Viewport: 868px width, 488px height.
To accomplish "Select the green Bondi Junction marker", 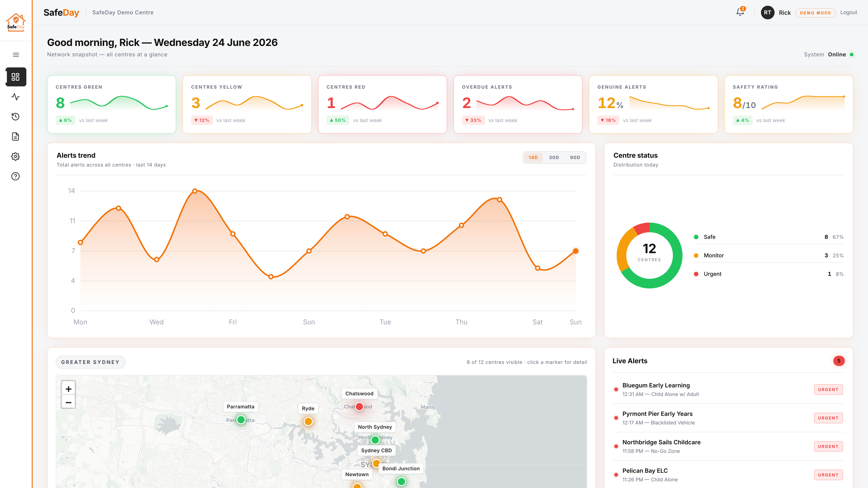I will (x=401, y=481).
